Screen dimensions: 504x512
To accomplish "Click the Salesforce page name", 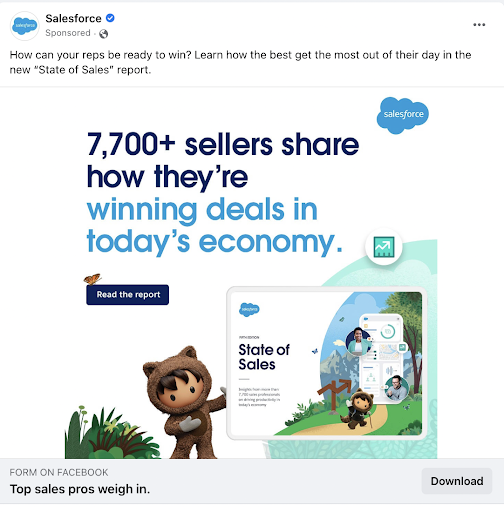I will tap(73, 18).
